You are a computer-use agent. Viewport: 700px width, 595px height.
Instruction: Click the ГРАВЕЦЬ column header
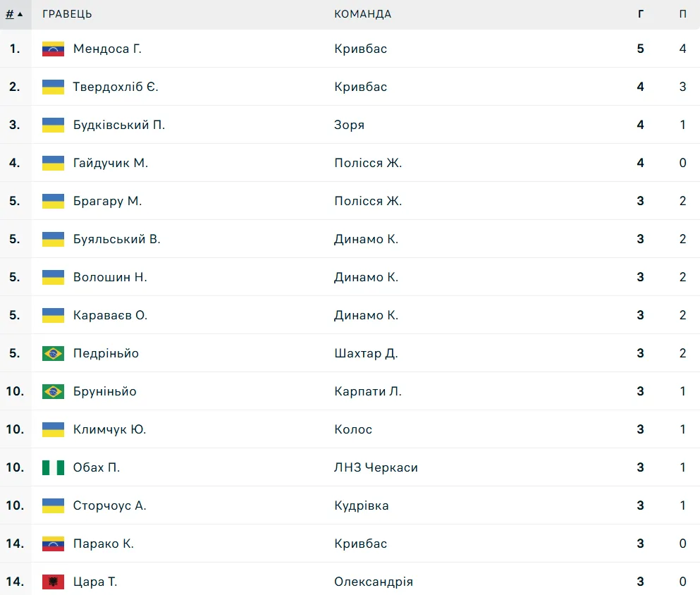[x=67, y=14]
